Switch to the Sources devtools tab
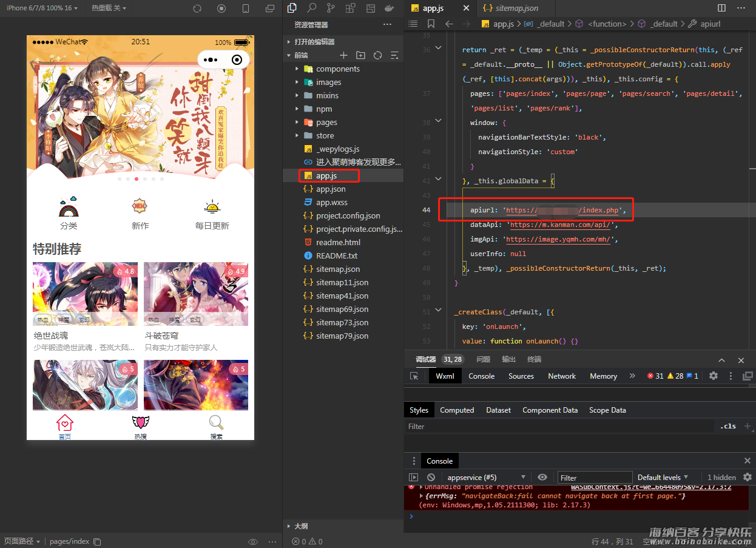The height and width of the screenshot is (548, 756). tap(521, 376)
